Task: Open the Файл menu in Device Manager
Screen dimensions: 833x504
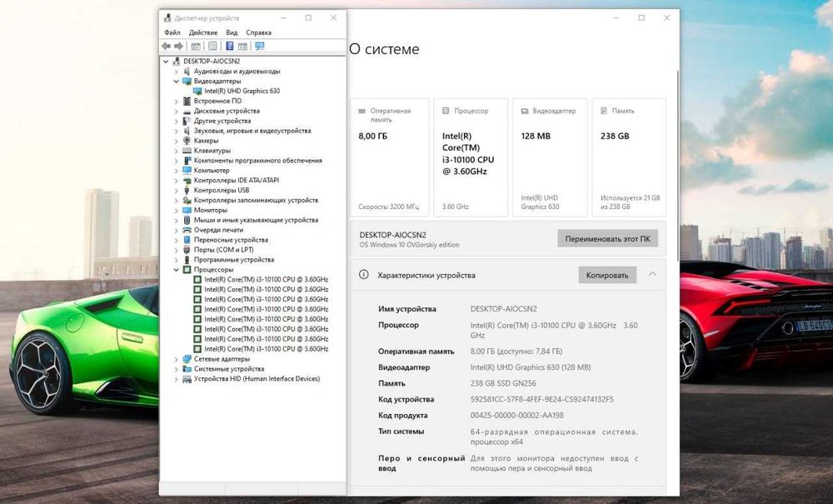Action: [x=172, y=32]
